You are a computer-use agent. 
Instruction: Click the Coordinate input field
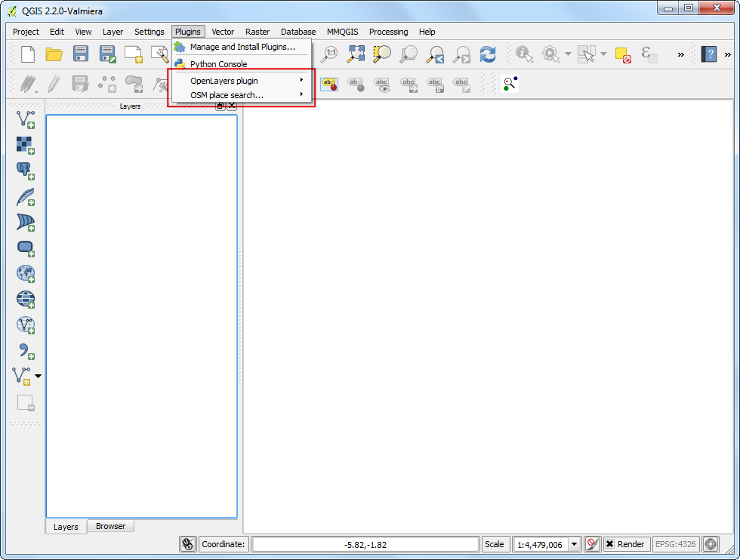pos(365,544)
